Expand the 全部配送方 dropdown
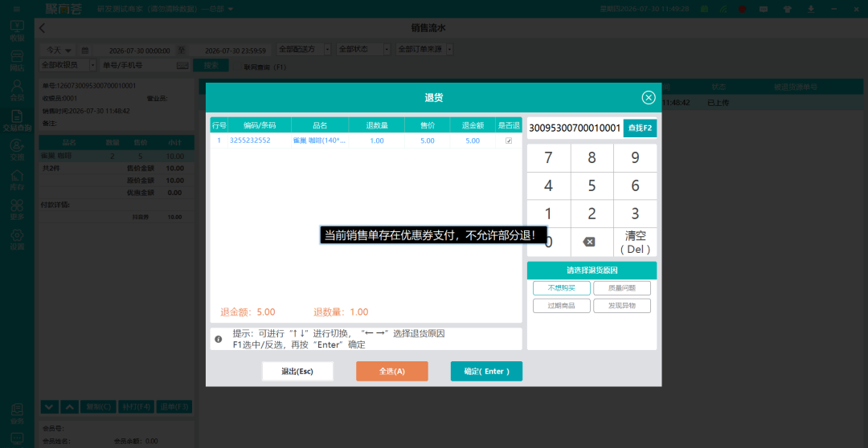The width and height of the screenshot is (868, 448). coord(304,50)
